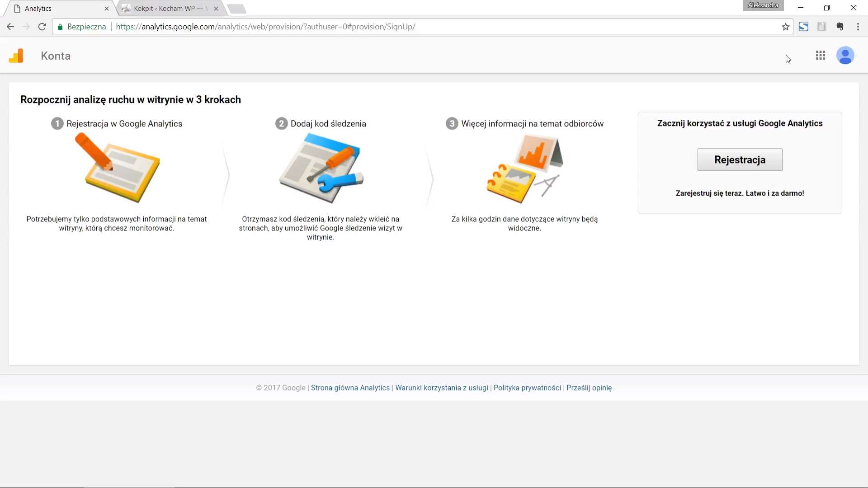Go forward in browser history
Screen dimensions: 868x488
click(26, 27)
